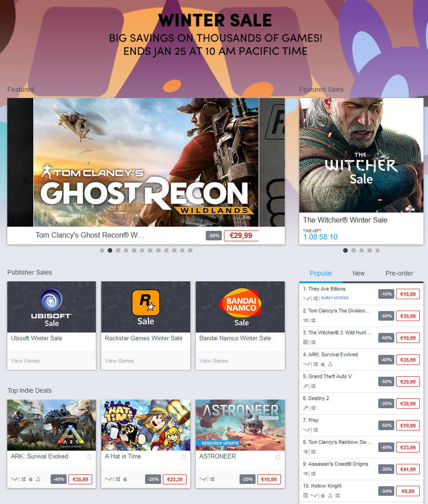
Task: Click the 1.08:58:10 time left countdown
Action: (x=320, y=237)
